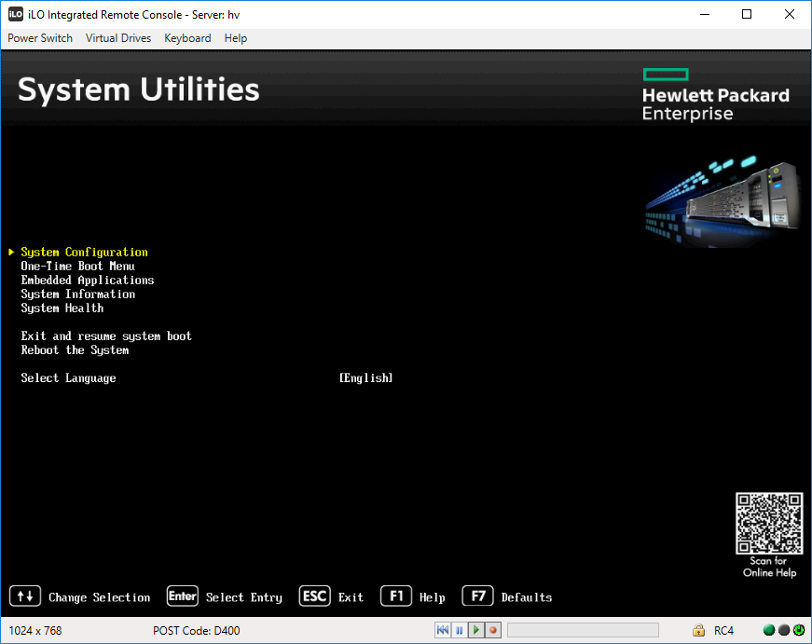
Task: Open the Help menu in menu bar
Action: [235, 38]
